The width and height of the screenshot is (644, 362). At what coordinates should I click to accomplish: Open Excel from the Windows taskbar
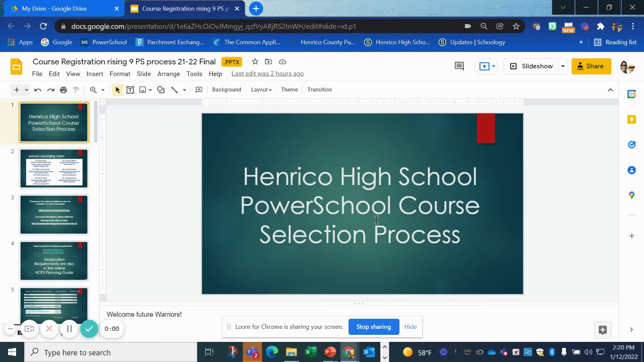point(310,352)
